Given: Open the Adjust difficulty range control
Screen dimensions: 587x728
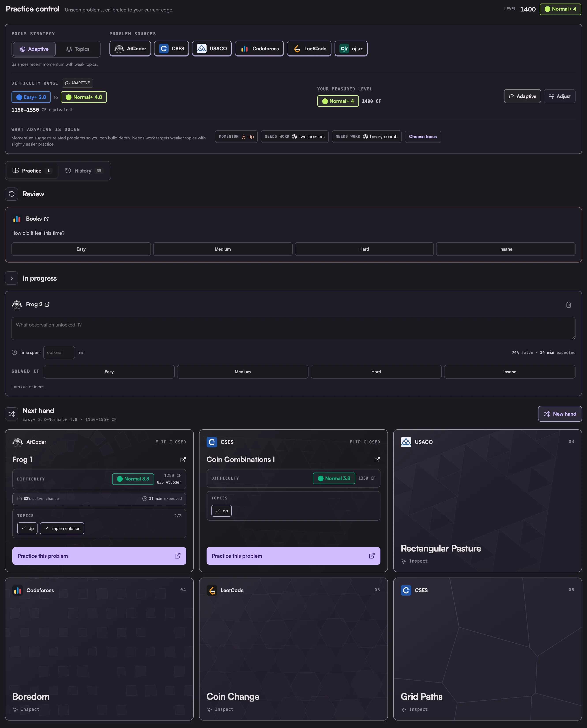Looking at the screenshot, I should 559,96.
